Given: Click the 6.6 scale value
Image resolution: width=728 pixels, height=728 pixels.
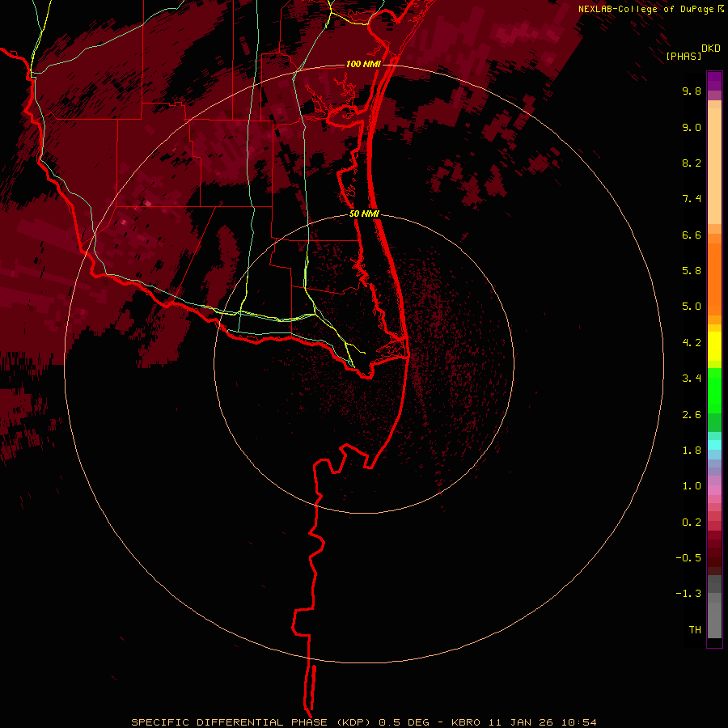Looking at the screenshot, I should (692, 235).
